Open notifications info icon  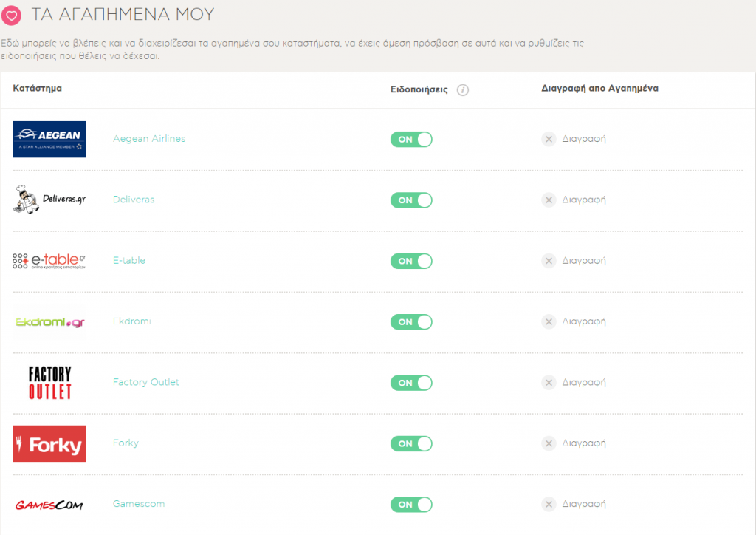(462, 90)
